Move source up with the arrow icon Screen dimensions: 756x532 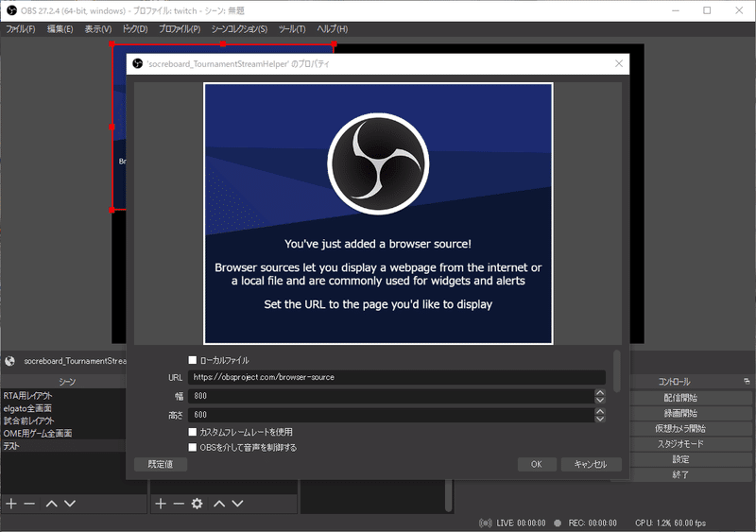219,504
